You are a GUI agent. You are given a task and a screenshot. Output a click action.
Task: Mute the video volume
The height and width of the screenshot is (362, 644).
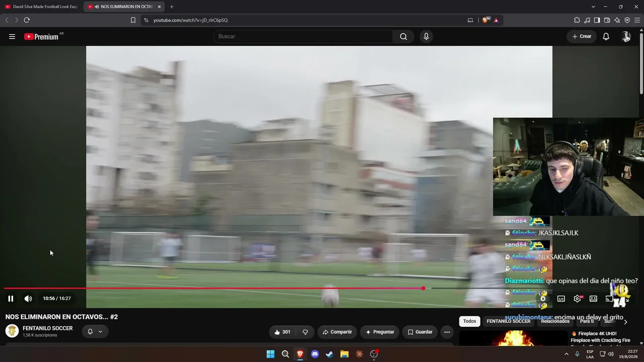coord(28,299)
